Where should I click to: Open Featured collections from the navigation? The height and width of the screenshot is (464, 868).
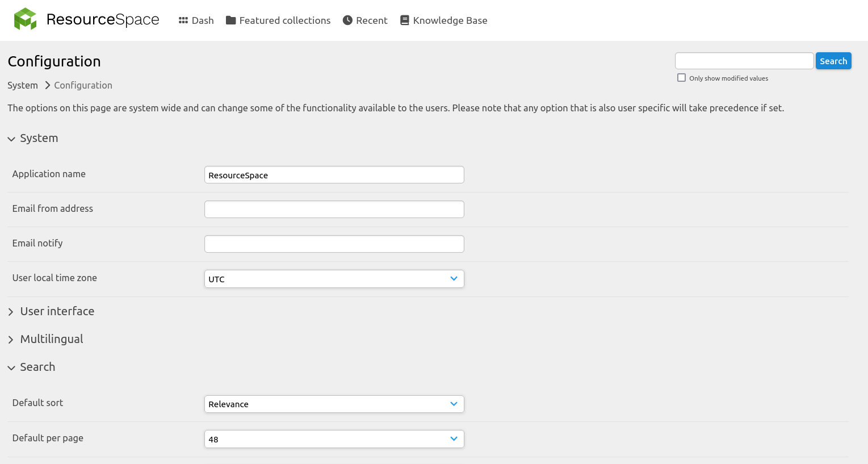278,20
